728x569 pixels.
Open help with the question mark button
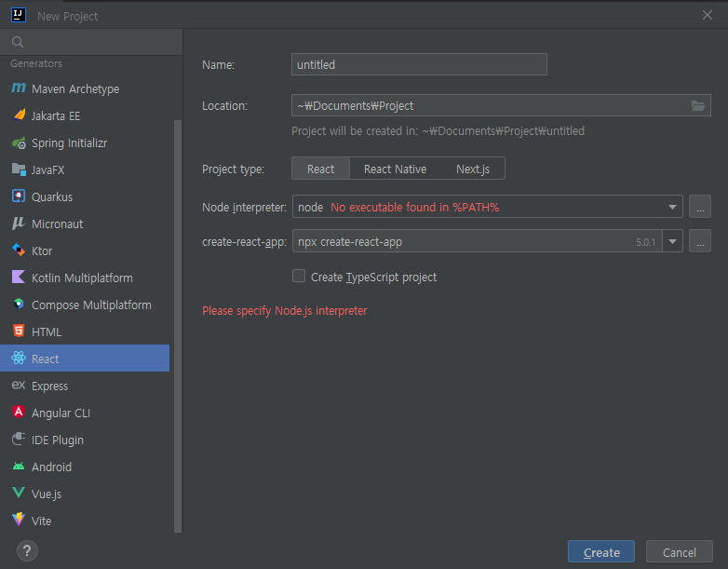[27, 551]
